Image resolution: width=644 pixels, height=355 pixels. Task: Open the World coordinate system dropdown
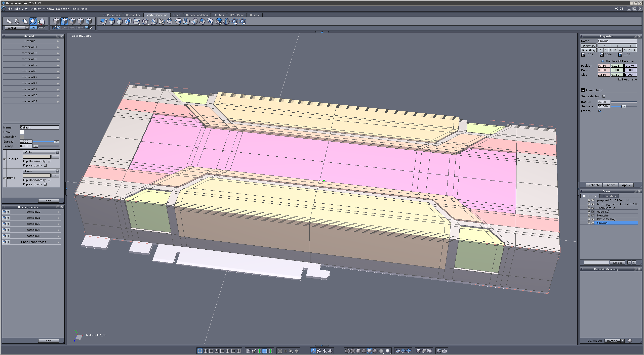[27, 28]
